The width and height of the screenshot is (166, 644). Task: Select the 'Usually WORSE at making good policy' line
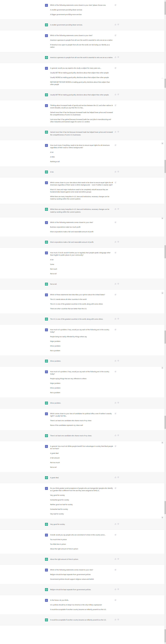[79, 78]
